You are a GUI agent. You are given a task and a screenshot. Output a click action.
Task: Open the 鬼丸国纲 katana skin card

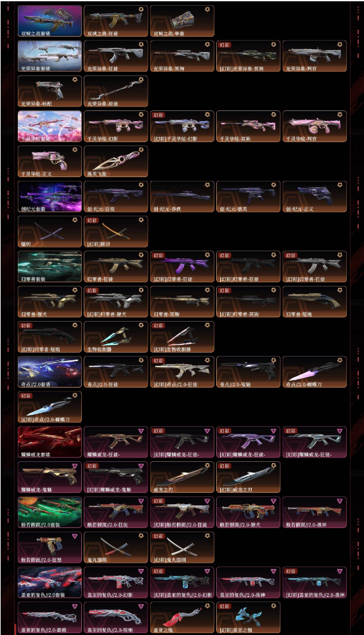coord(116,547)
